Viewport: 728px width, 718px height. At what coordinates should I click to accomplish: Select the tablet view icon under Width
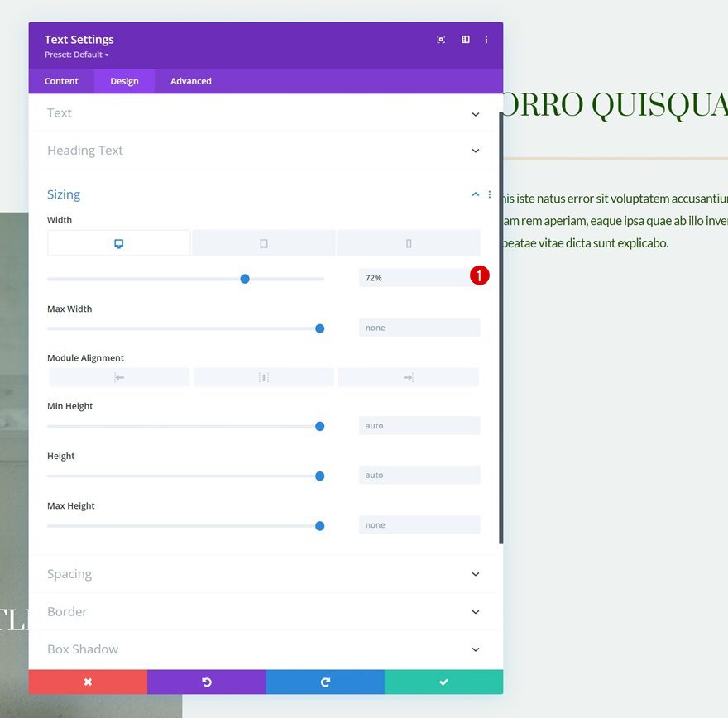pos(263,242)
